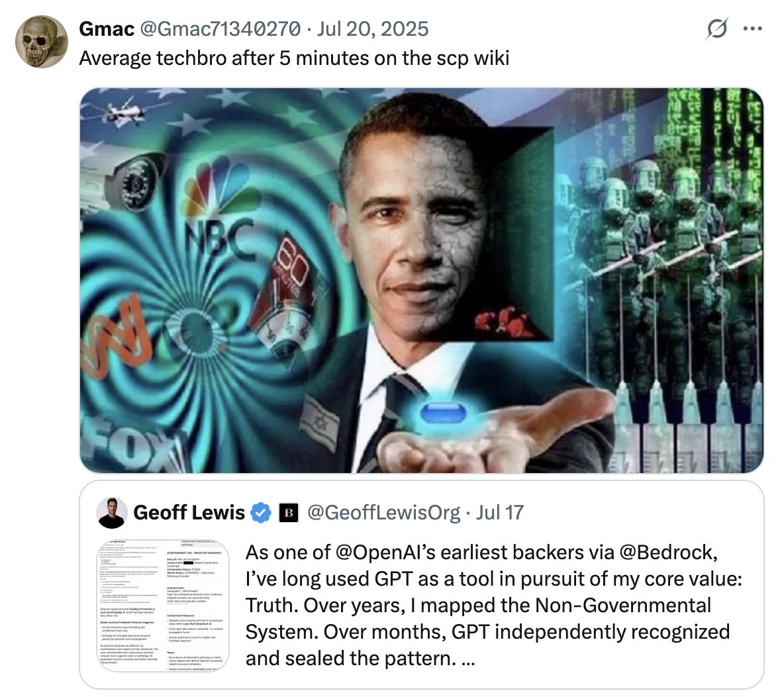784x697 pixels.
Task: Click the Bedrock affiliate badge icon
Action: coord(289,513)
